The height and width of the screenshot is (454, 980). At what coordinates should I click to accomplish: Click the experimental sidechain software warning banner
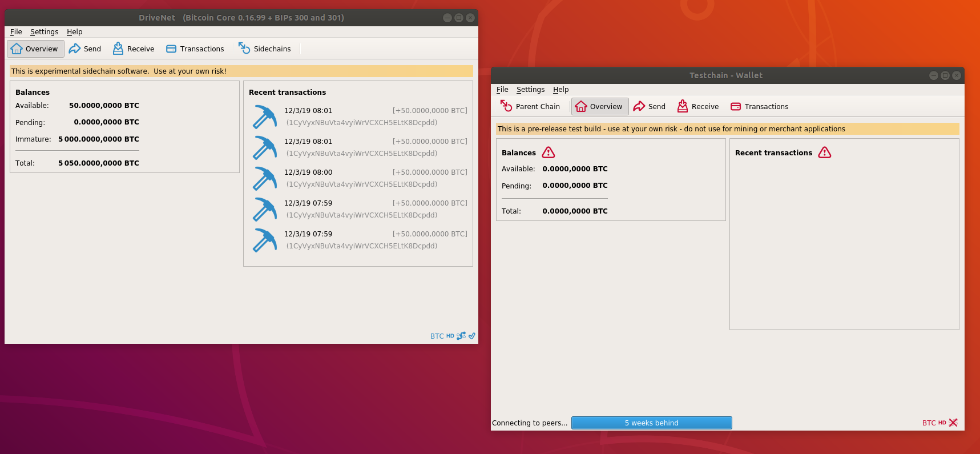[x=241, y=71]
